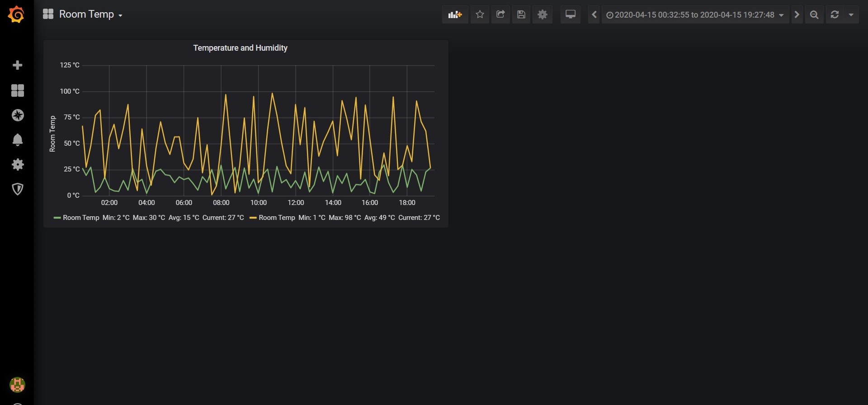
Task: Click the Room Temp Y-axis label
Action: [52, 133]
